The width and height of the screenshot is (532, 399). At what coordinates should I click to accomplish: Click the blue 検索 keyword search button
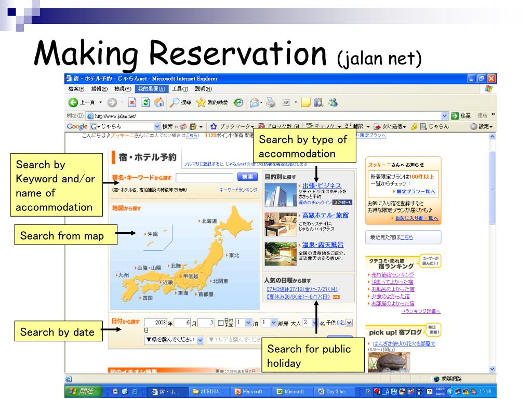click(247, 177)
